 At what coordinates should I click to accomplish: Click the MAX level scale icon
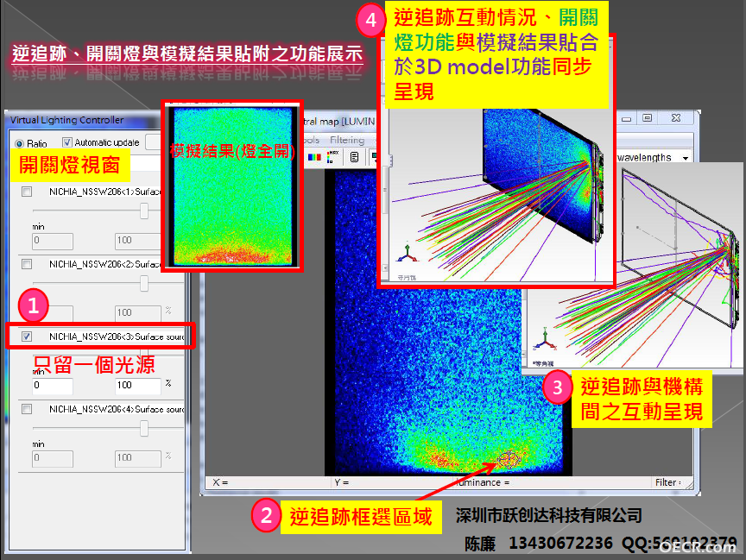[x=332, y=157]
